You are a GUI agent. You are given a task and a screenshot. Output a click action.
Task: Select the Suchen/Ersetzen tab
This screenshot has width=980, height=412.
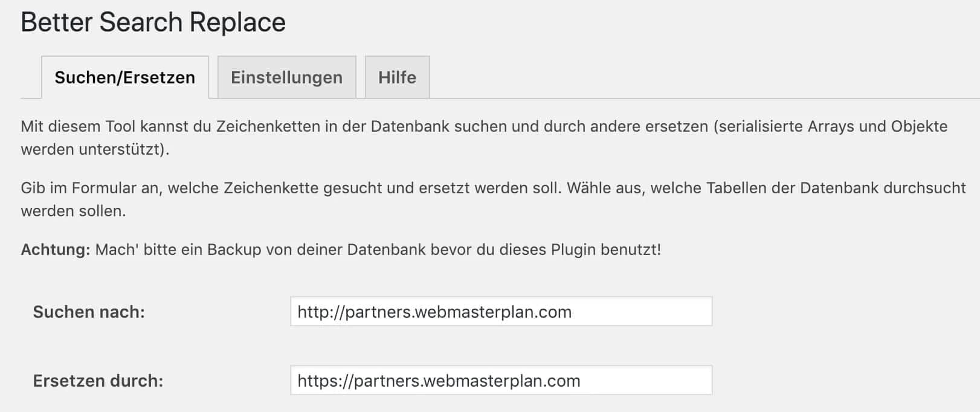(x=125, y=77)
